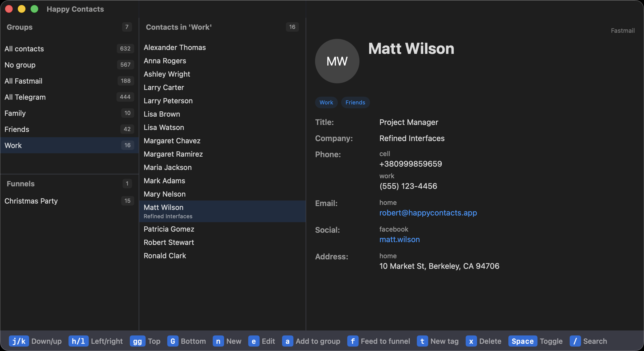Select the Family group
This screenshot has width=644, height=351.
coord(15,113)
